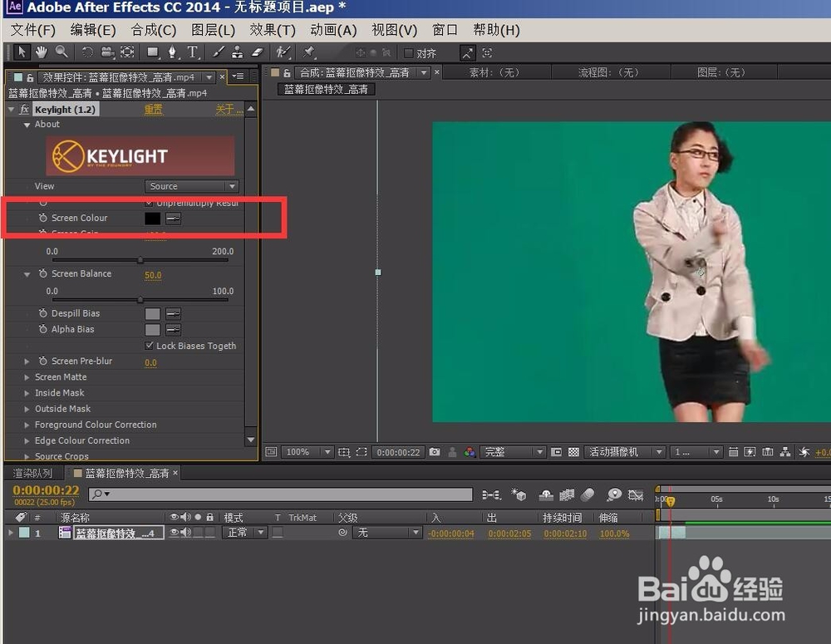
Task: Toggle transparency grid in viewer
Action: (x=573, y=452)
